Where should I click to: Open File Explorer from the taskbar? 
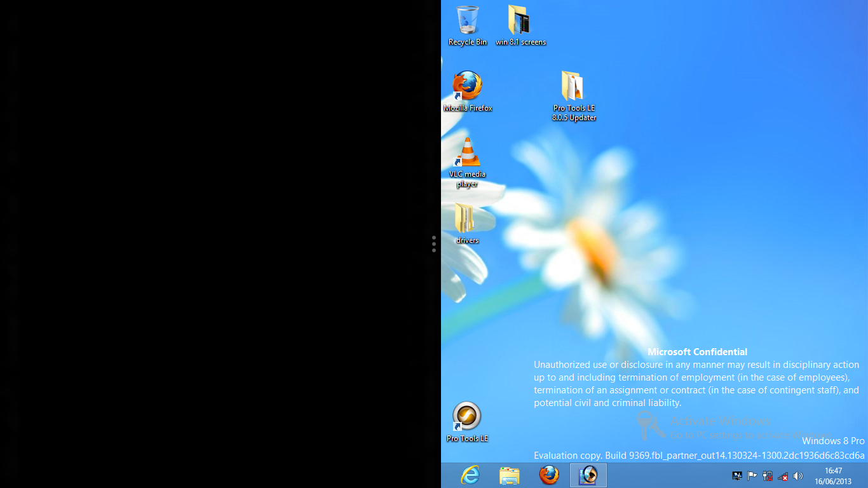(x=510, y=475)
